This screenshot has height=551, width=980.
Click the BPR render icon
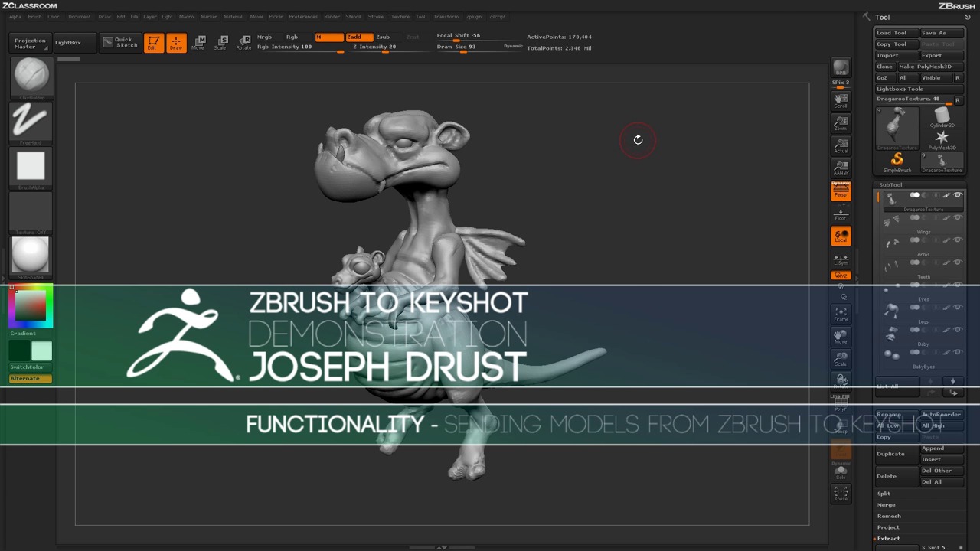pyautogui.click(x=841, y=68)
